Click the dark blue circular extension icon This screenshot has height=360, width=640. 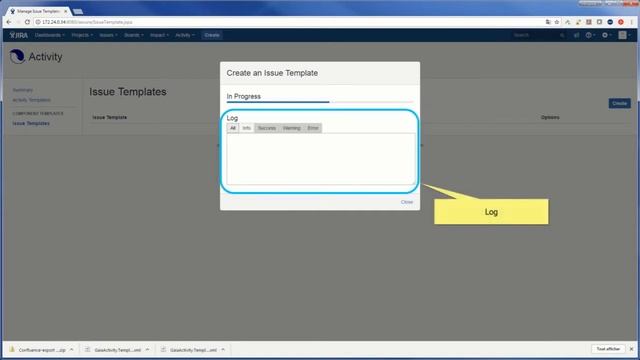pos(610,22)
